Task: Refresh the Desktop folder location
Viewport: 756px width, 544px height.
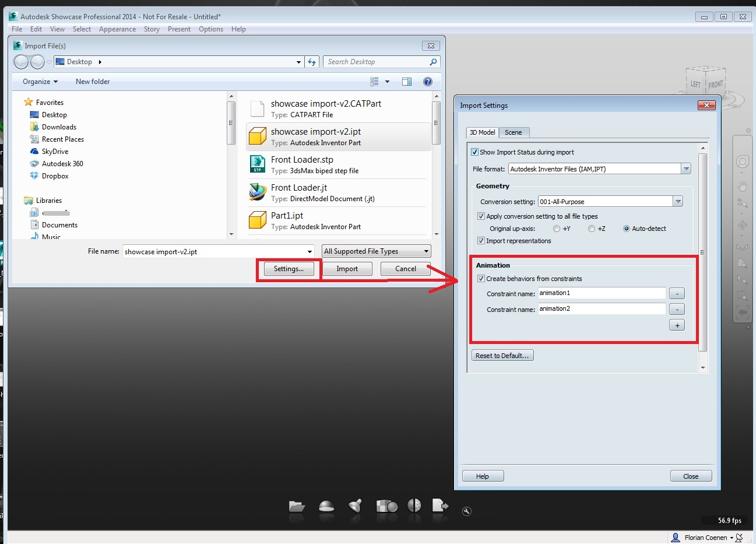Action: (x=312, y=62)
